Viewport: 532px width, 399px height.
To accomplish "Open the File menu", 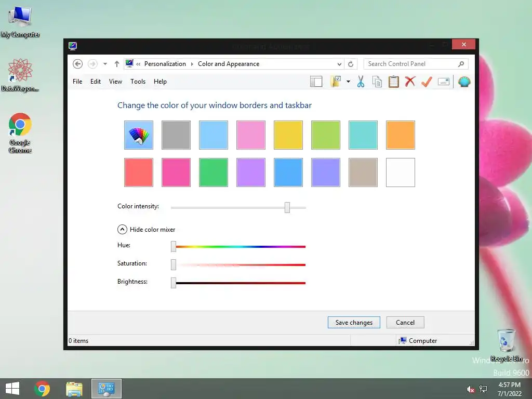I will pyautogui.click(x=77, y=82).
